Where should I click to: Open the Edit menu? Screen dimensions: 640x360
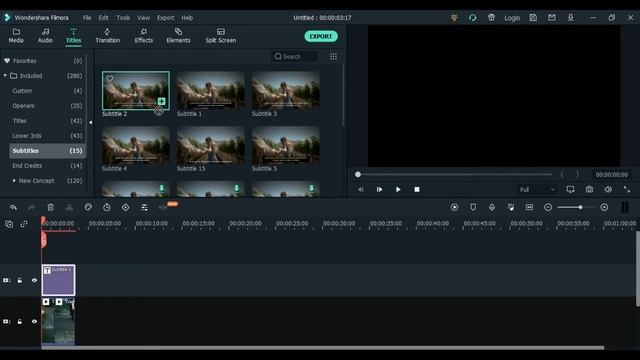[103, 18]
